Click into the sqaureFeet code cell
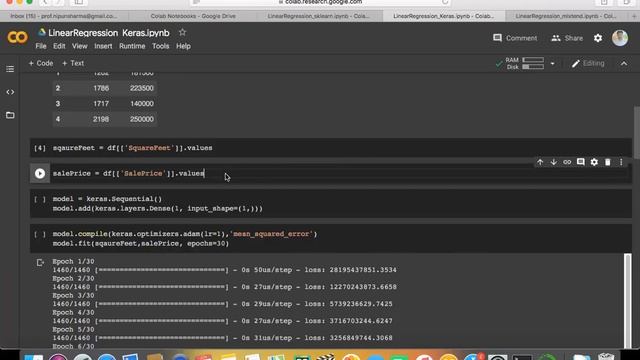The height and width of the screenshot is (360, 640). pyautogui.click(x=331, y=148)
